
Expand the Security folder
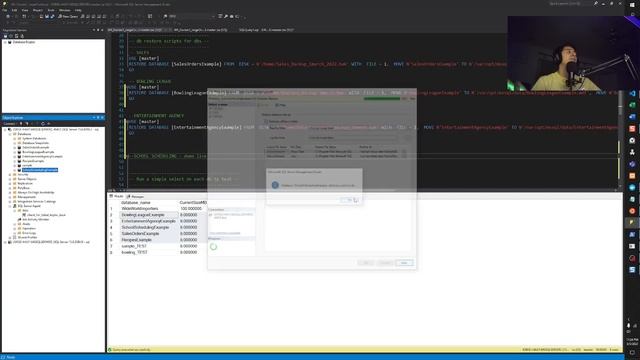point(10,174)
